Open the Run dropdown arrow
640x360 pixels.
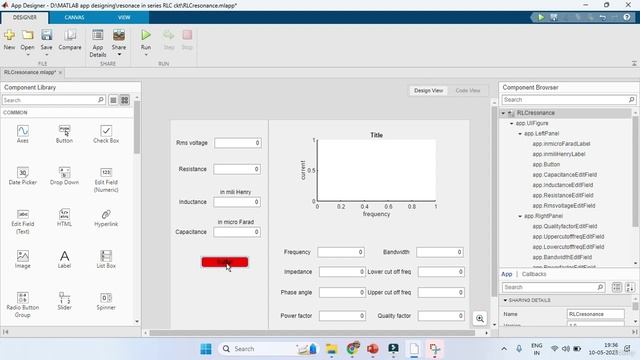146,55
